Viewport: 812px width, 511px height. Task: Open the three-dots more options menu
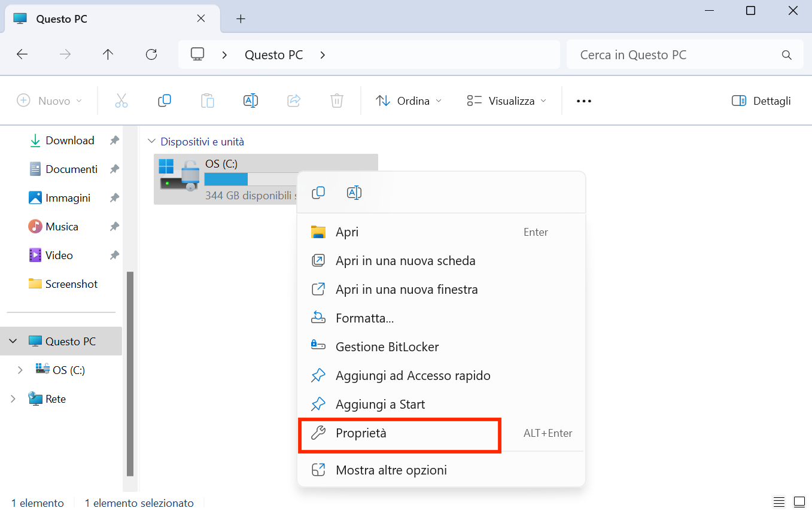pyautogui.click(x=584, y=101)
